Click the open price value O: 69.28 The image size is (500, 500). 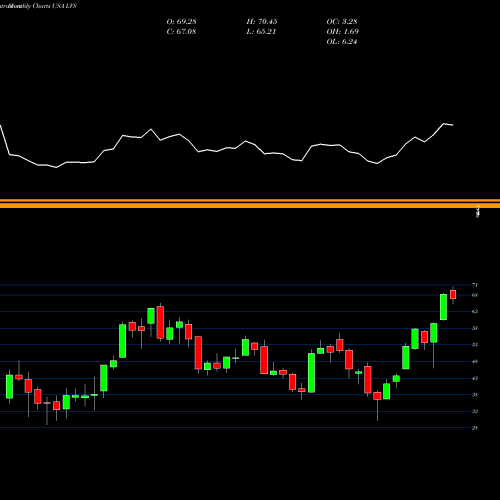[181, 22]
